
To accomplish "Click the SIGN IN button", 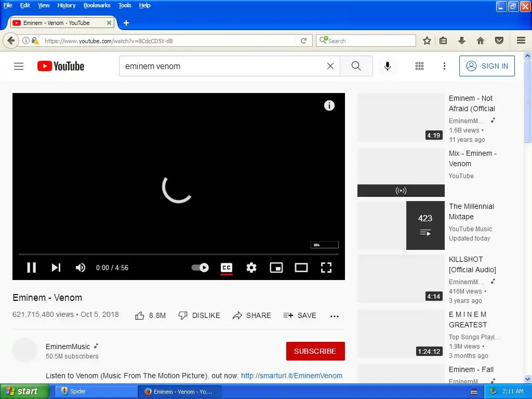I will tap(487, 66).
